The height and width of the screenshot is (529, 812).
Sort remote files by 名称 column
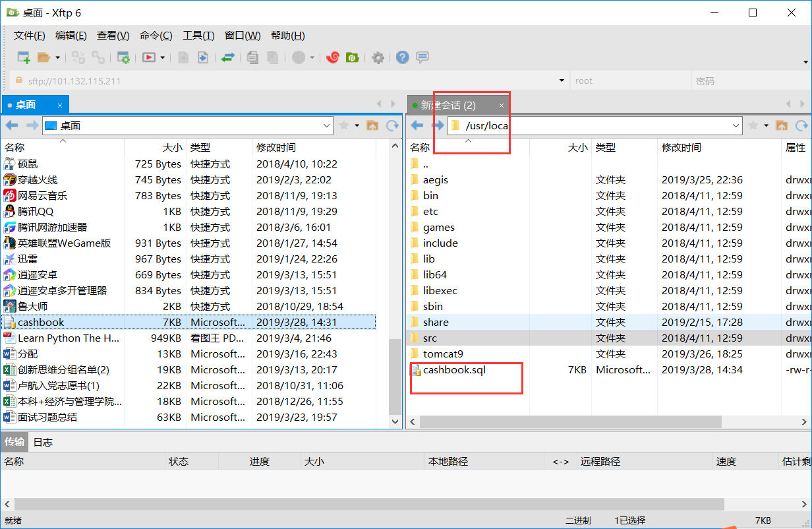click(x=468, y=148)
